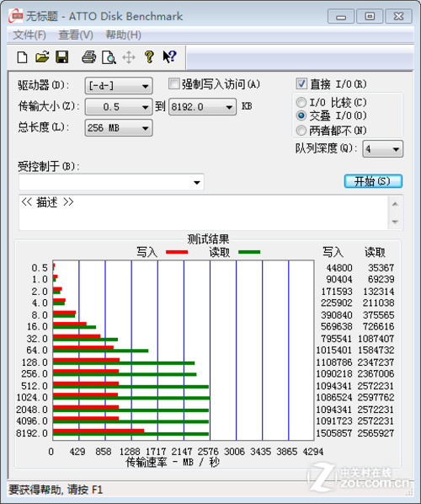The width and height of the screenshot is (421, 504).
Task: Toggle the 直接 I/O checkbox
Action: (301, 84)
